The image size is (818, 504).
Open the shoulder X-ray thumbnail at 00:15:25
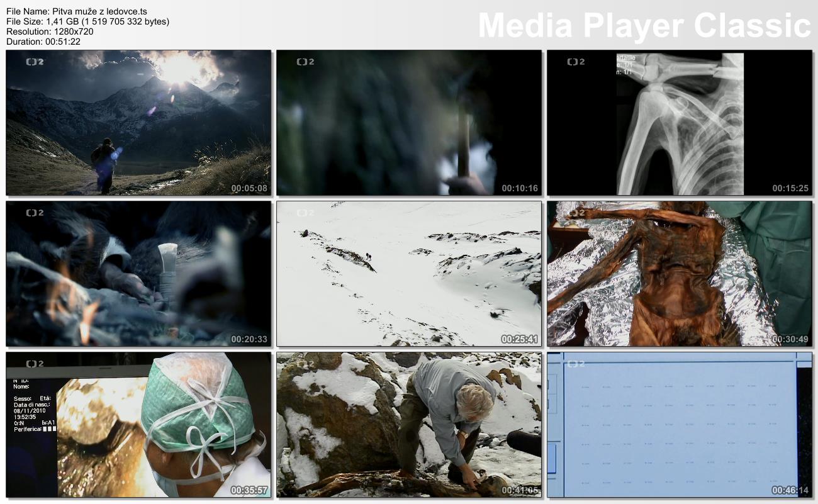(x=680, y=123)
